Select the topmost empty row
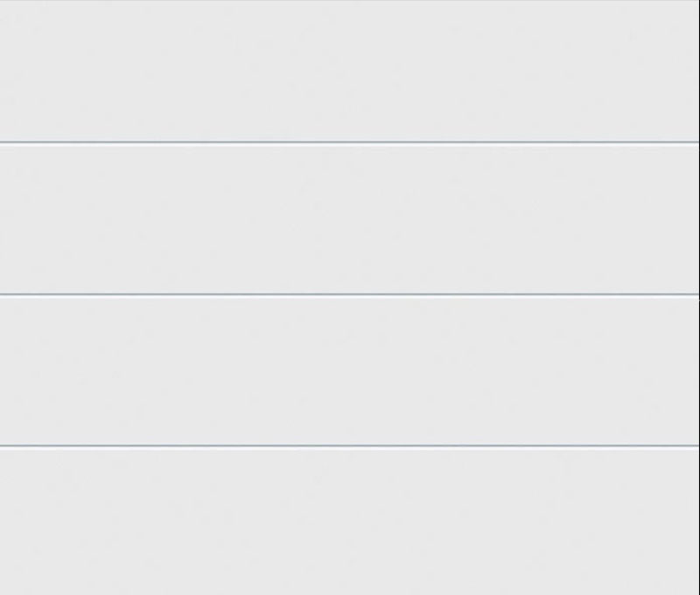 click(x=349, y=71)
